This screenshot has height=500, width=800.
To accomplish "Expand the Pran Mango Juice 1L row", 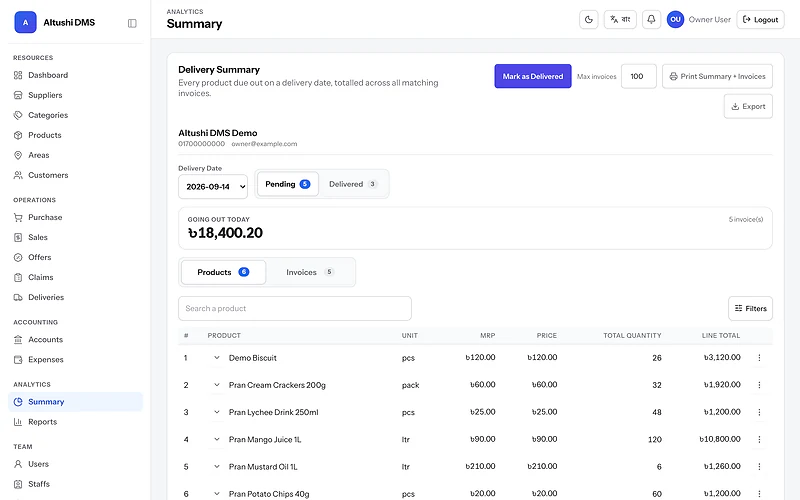I will point(217,439).
